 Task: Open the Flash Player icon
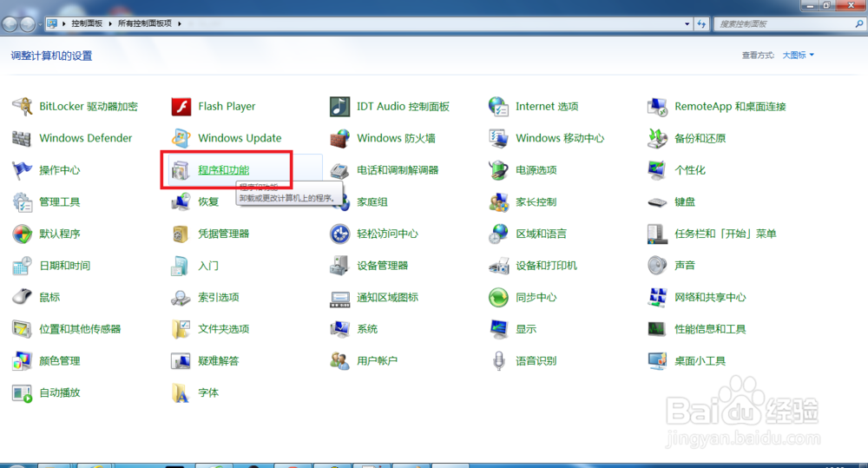[x=181, y=106]
